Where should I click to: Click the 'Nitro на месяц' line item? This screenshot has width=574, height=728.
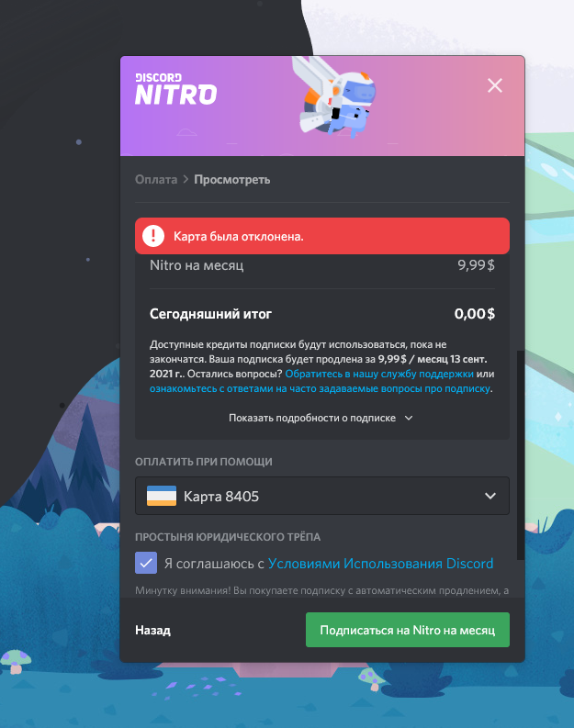[x=197, y=265]
